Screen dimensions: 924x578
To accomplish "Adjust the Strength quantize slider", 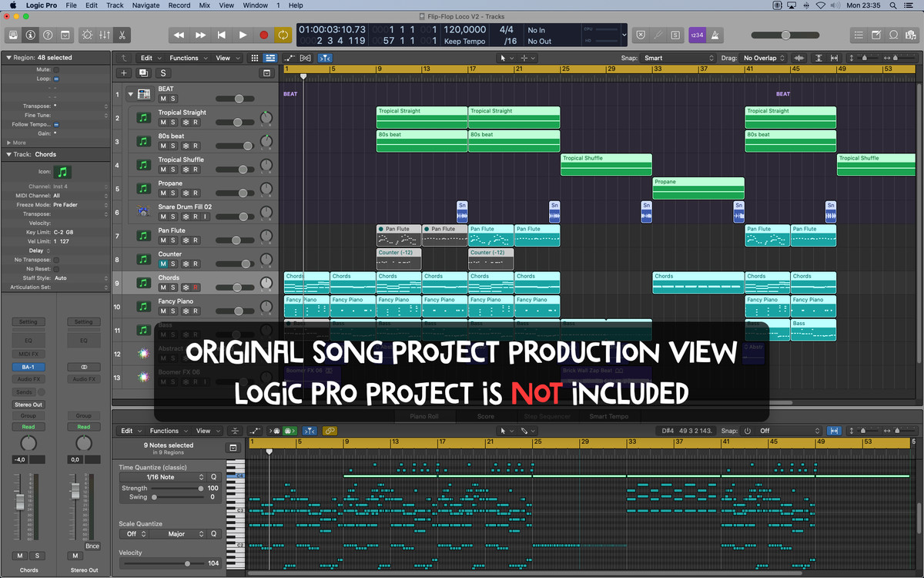I will 176,488.
